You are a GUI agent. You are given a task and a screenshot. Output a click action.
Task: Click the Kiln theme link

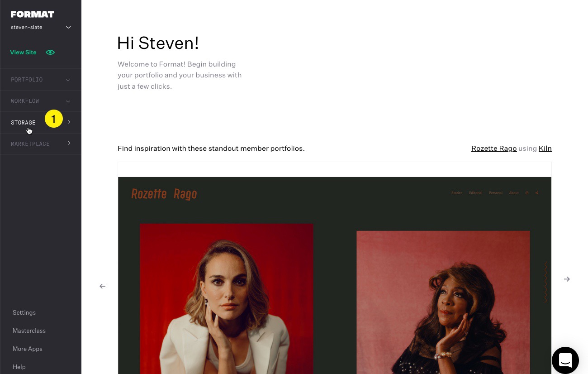545,149
